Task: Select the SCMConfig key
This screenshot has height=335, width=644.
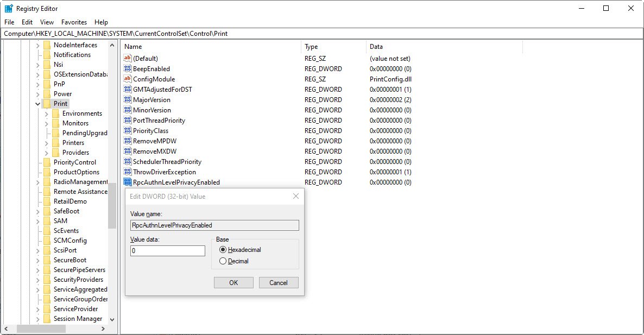Action: [70, 241]
